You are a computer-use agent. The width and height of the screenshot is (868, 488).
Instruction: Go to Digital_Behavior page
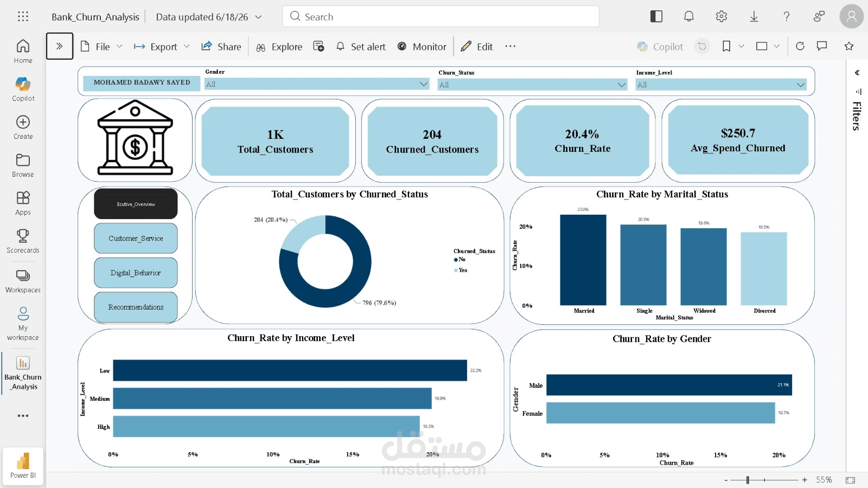[136, 273]
